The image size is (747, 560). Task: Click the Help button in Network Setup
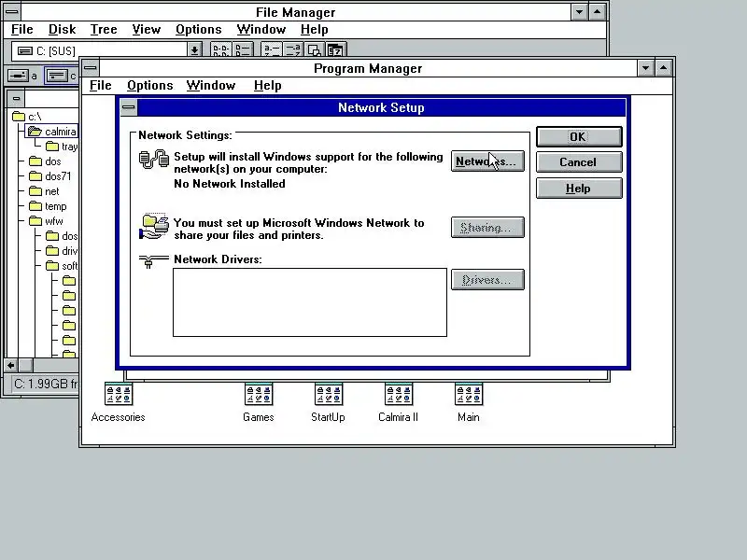tap(579, 189)
